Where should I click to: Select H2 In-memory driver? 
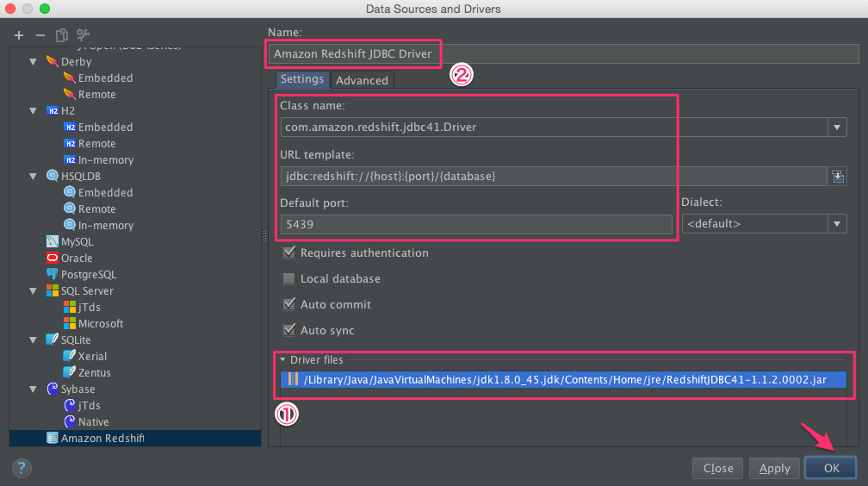point(106,159)
